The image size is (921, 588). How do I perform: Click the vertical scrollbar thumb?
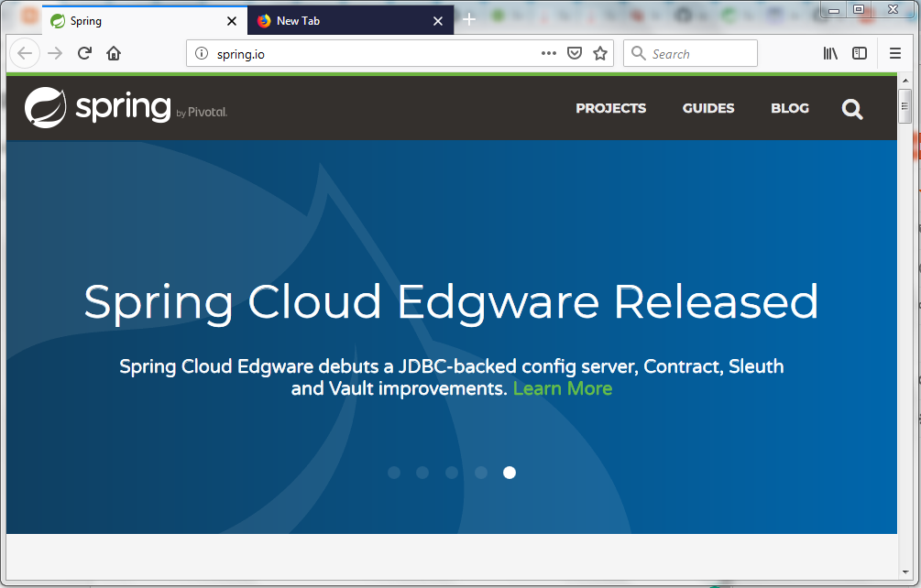[x=905, y=106]
